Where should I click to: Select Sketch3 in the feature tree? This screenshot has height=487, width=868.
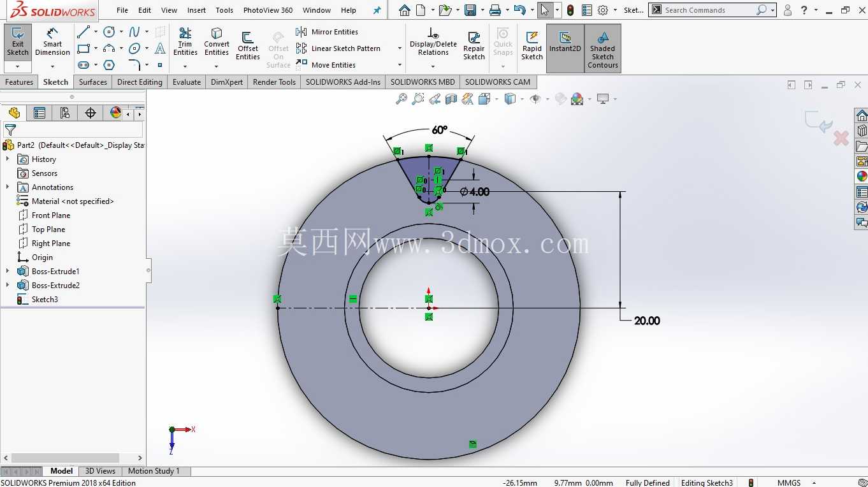pos(45,300)
